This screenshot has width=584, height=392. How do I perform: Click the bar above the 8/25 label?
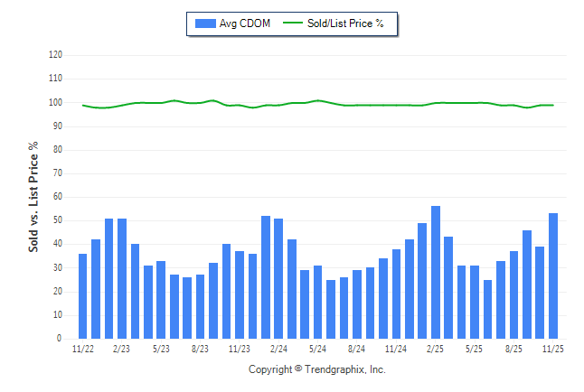513,294
